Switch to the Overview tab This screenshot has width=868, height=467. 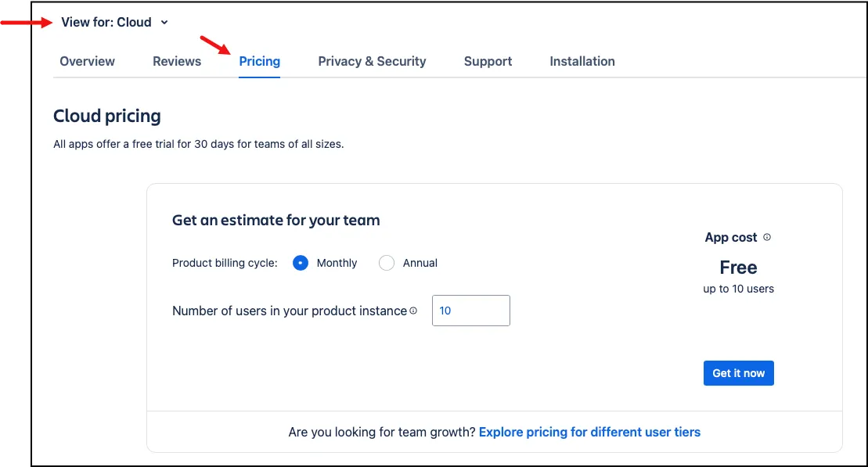point(88,62)
